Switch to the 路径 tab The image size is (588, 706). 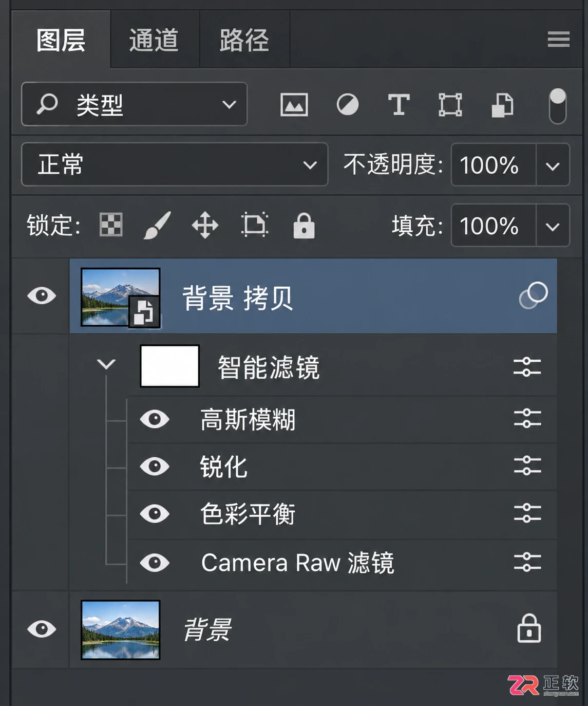click(244, 40)
